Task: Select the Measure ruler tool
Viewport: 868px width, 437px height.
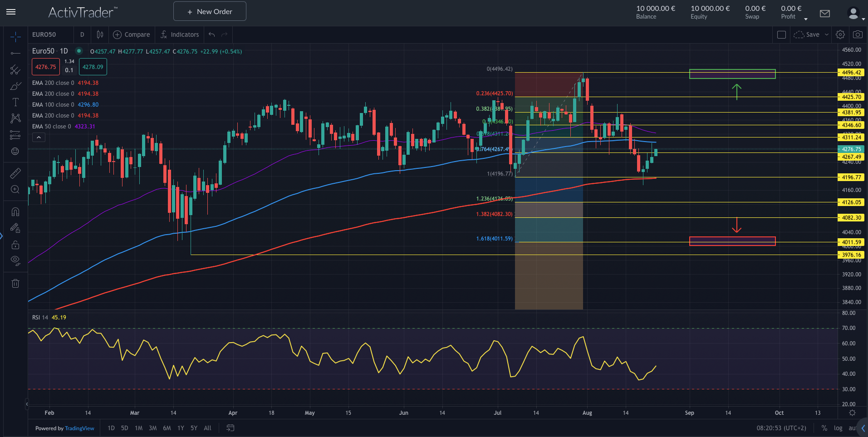Action: (15, 173)
